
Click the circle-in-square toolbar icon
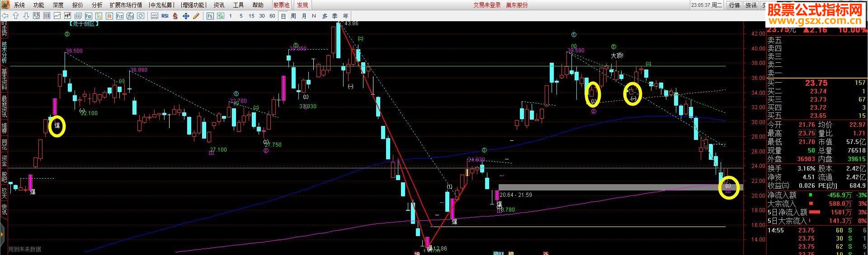pos(140,16)
